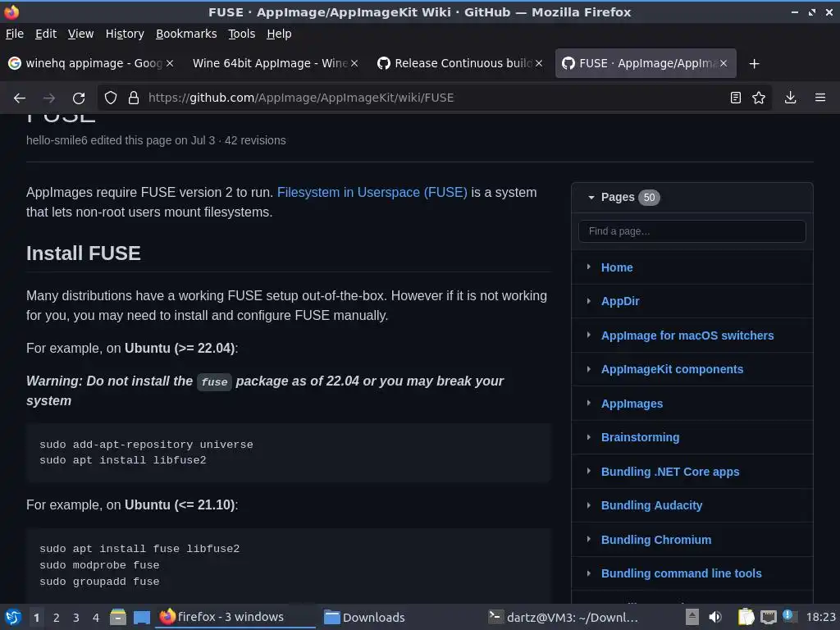This screenshot has height=630, width=840.
Task: Open AppImage for macOS switchers link
Action: coord(687,336)
